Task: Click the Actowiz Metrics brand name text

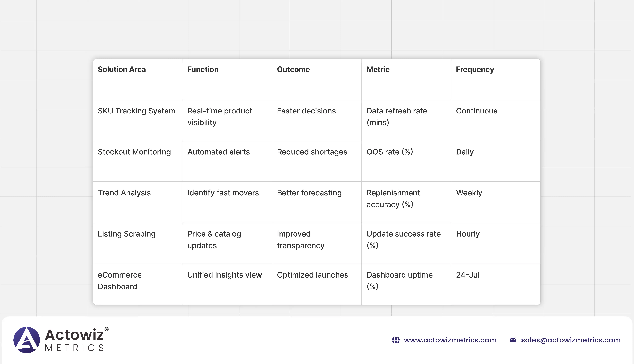Action: click(x=74, y=340)
